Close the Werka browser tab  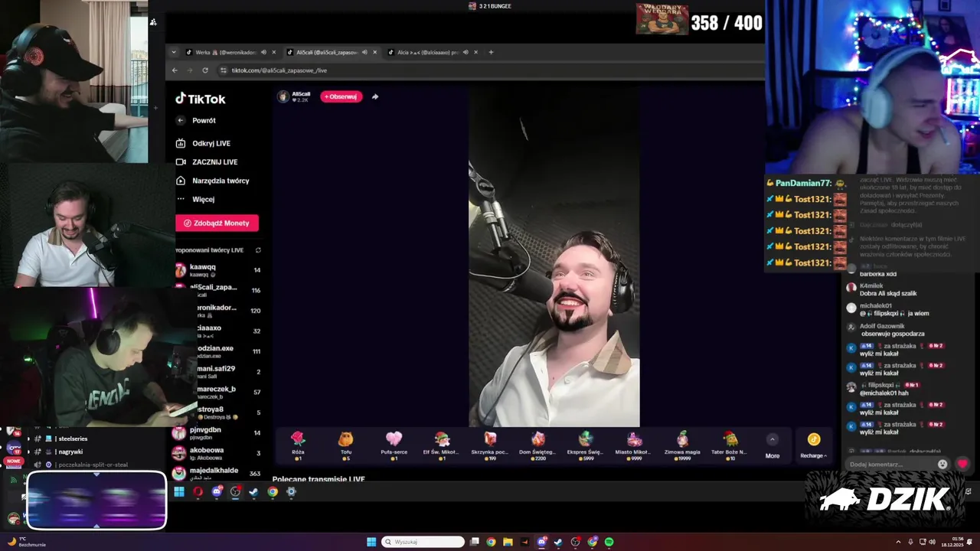[274, 52]
